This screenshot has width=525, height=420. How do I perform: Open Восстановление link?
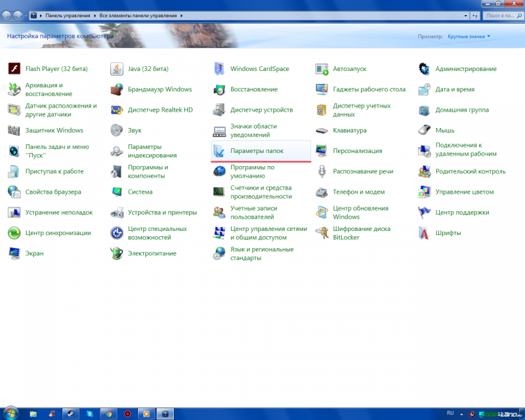coord(254,89)
